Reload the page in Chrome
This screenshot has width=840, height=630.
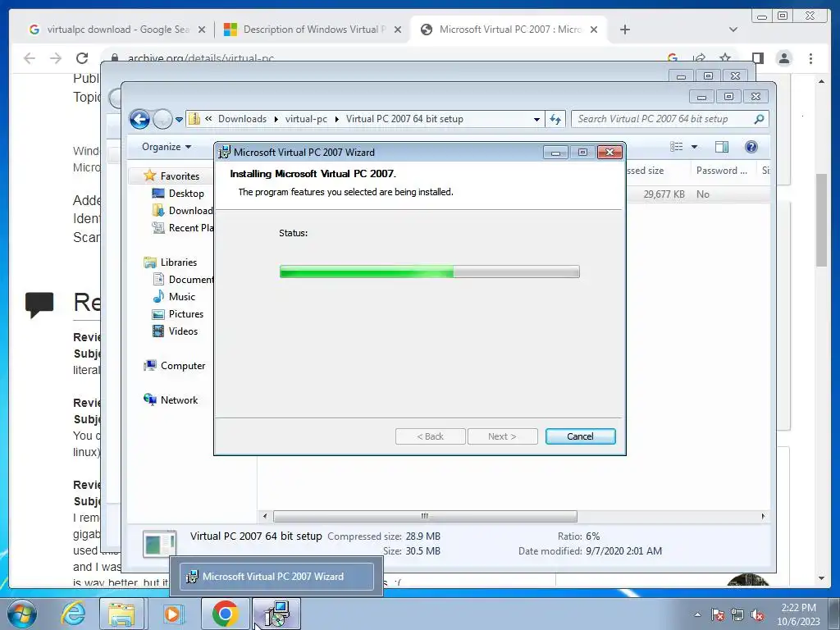point(82,58)
